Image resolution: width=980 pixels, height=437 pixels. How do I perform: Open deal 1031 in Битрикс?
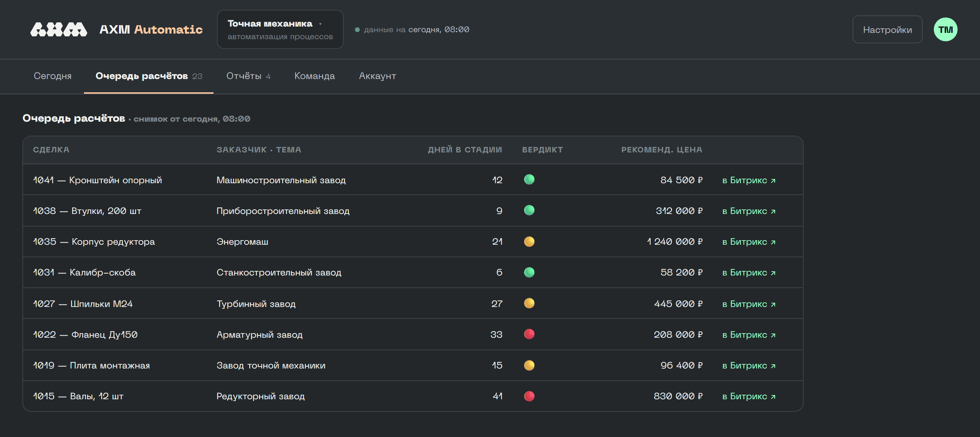point(748,272)
